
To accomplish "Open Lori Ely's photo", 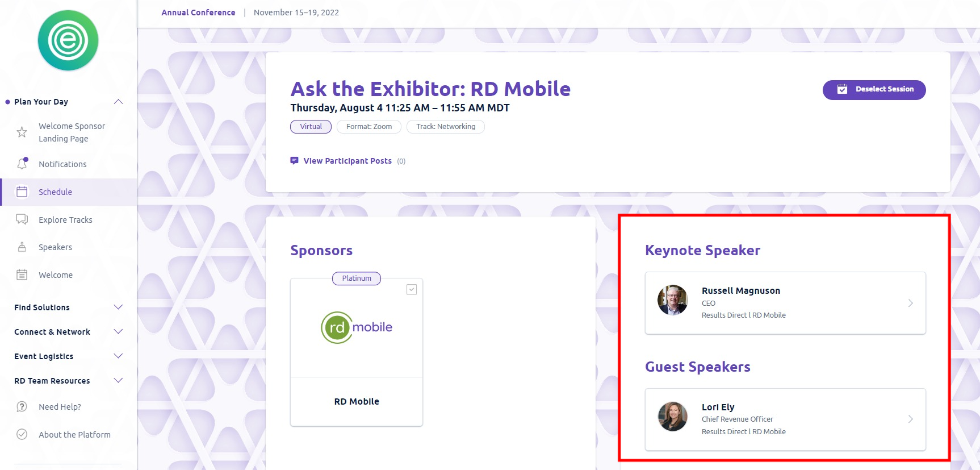I will click(x=673, y=417).
